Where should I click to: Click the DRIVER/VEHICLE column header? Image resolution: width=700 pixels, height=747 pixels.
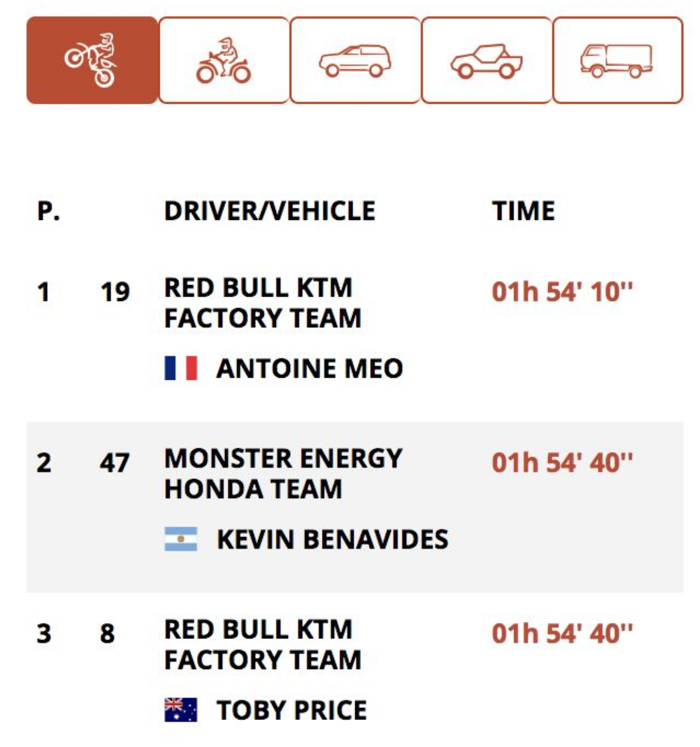270,211
